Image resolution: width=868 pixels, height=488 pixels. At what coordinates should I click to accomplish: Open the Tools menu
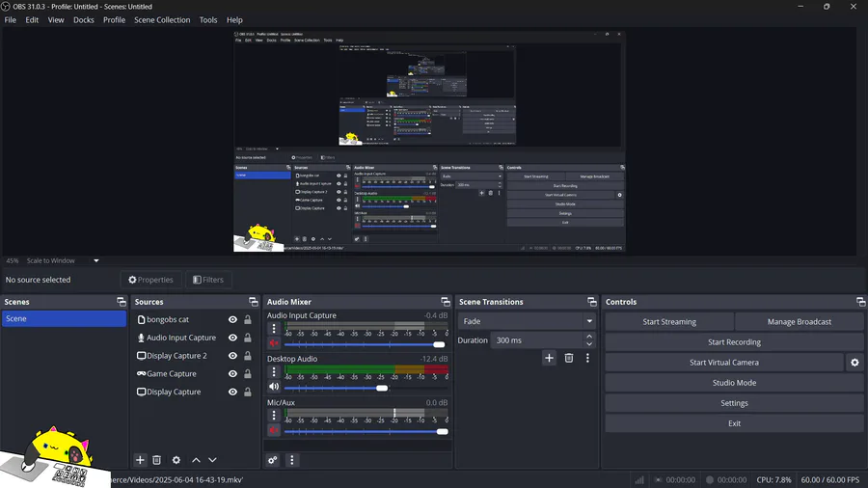(x=208, y=20)
